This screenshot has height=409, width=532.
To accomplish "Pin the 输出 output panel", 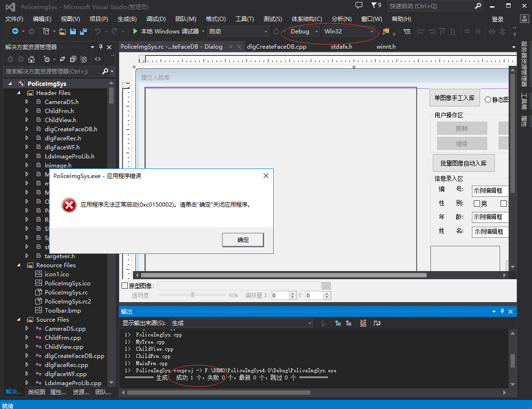I will point(502,312).
